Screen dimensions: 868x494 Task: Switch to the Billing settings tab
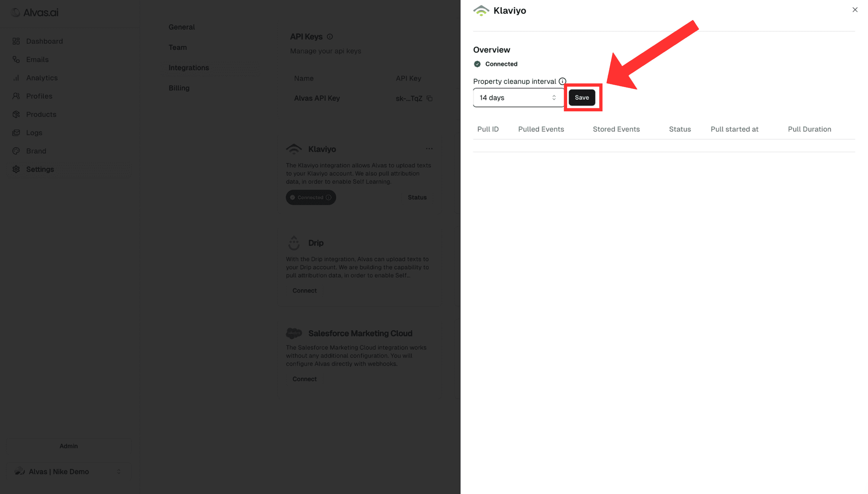tap(179, 88)
